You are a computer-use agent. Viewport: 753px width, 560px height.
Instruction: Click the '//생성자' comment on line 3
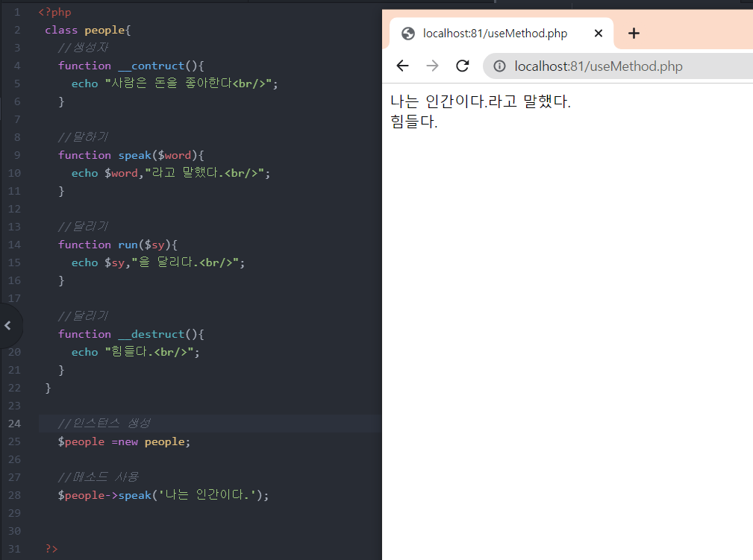pos(83,48)
